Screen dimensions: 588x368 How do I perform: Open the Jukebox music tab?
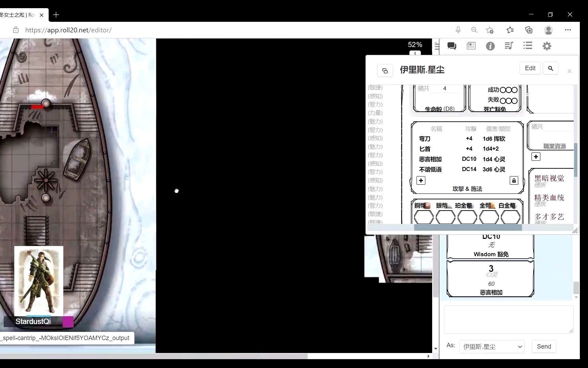tap(509, 46)
